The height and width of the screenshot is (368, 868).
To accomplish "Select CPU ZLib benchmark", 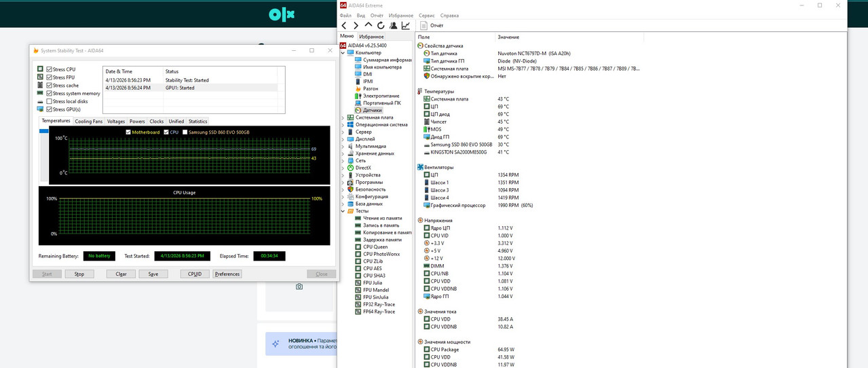I will click(373, 261).
